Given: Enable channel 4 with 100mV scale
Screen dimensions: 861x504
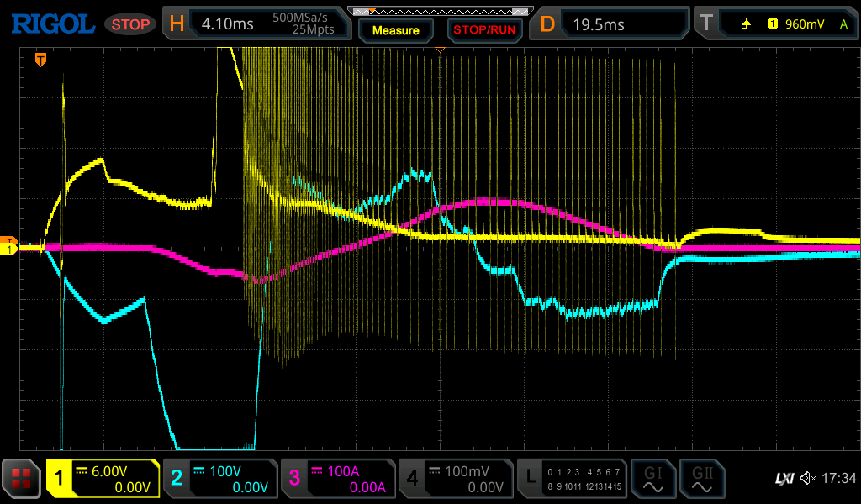Looking at the screenshot, I should [455, 479].
